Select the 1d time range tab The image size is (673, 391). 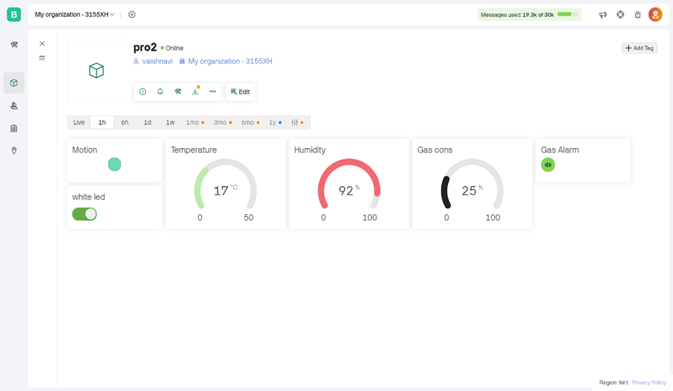coord(147,122)
